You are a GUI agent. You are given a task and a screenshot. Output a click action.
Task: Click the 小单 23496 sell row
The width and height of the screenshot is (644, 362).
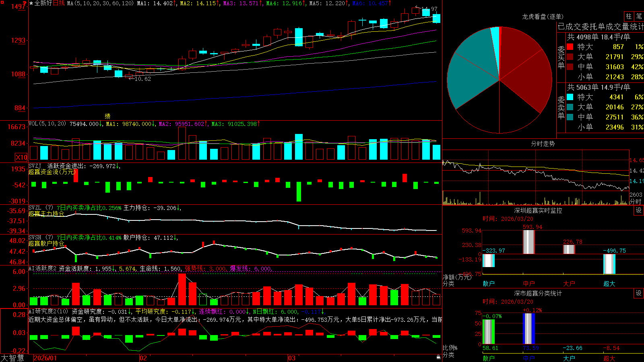tap(605, 127)
